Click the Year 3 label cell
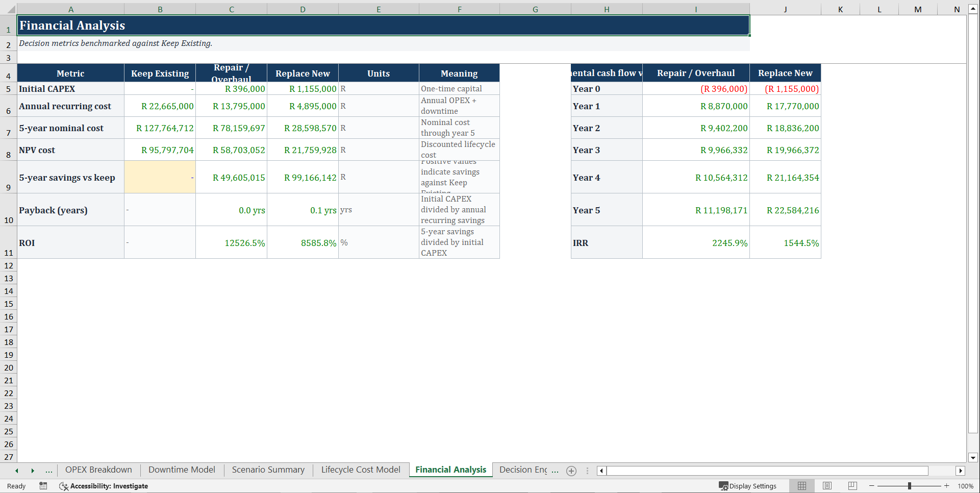The height and width of the screenshot is (493, 980). [607, 150]
